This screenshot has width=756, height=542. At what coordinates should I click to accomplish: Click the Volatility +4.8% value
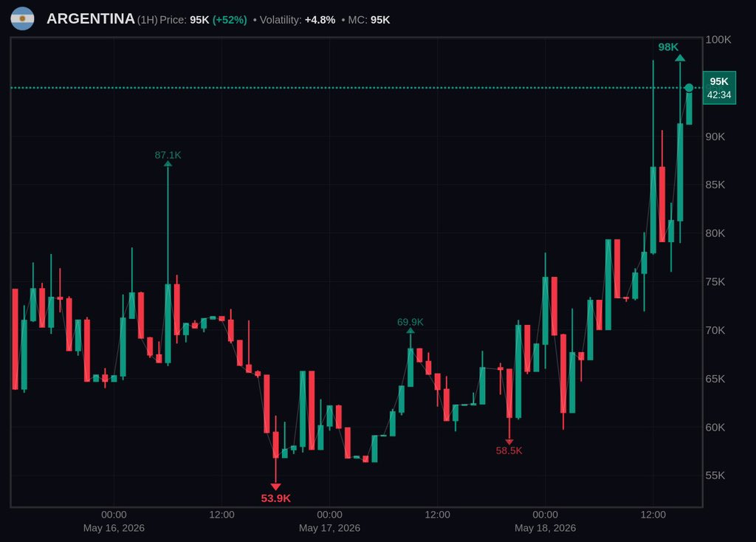pyautogui.click(x=320, y=20)
